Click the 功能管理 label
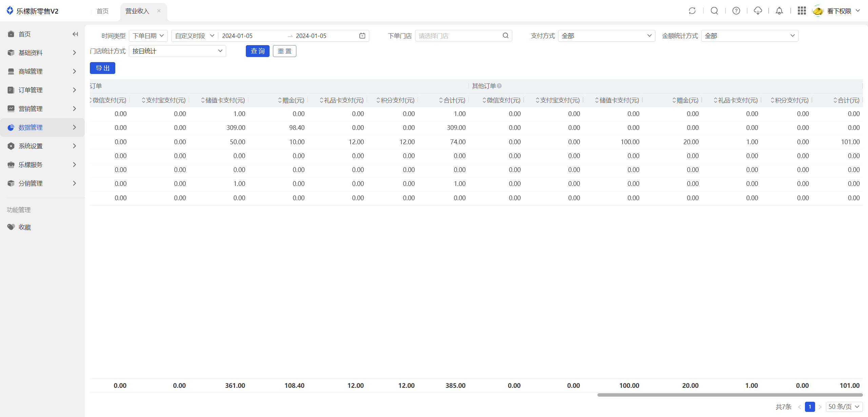The width and height of the screenshot is (868, 417). click(x=19, y=210)
